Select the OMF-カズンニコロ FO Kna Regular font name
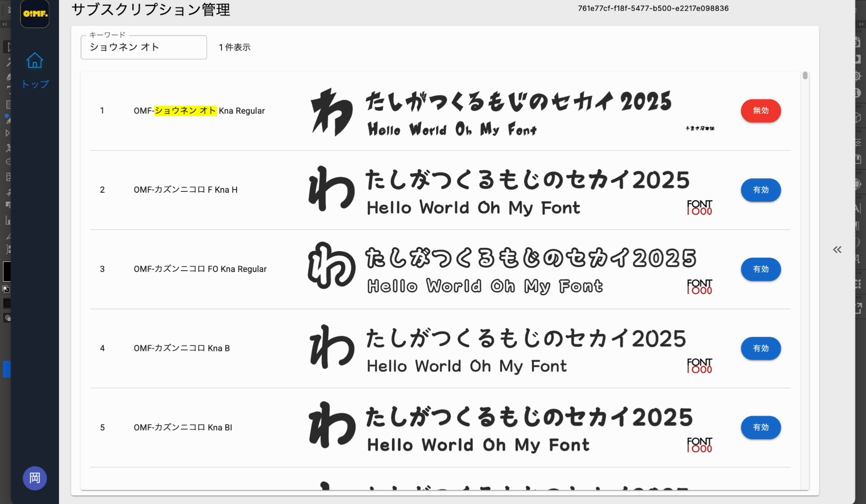866x504 pixels. (x=200, y=269)
